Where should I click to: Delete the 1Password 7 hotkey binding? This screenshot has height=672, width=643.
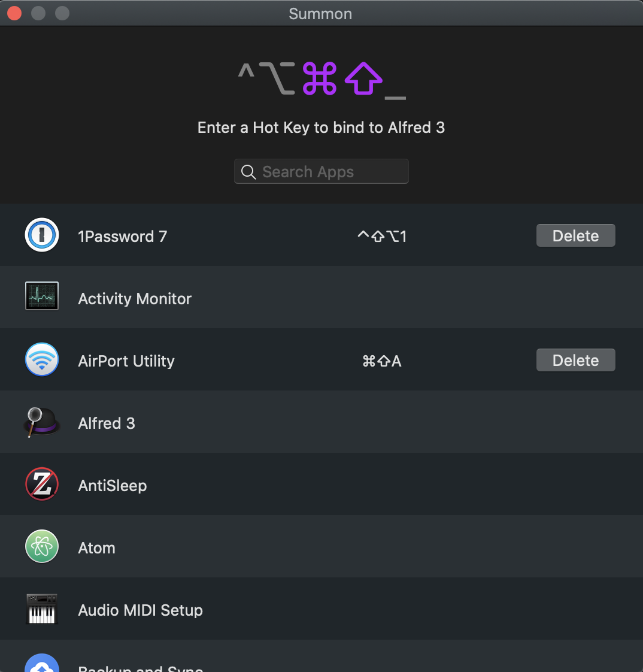click(576, 235)
